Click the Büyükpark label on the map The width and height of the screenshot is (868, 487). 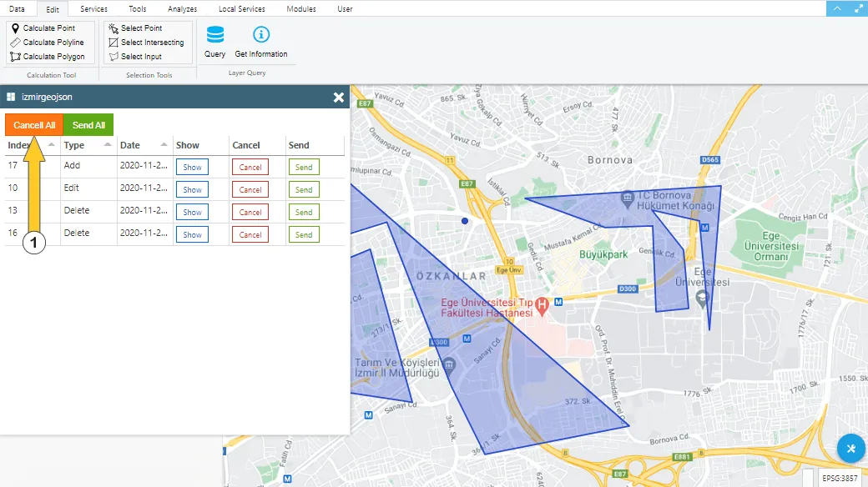point(603,254)
